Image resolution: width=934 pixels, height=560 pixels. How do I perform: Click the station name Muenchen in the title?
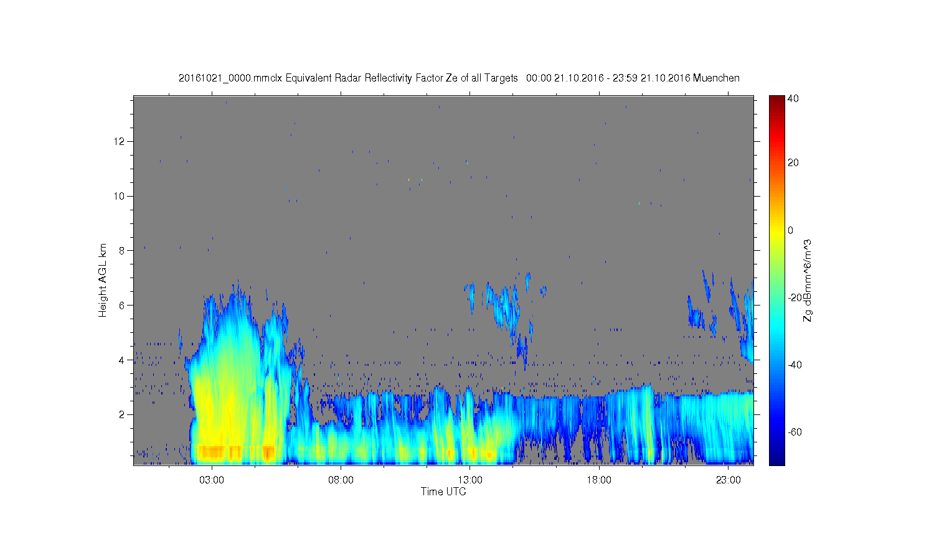click(x=716, y=78)
